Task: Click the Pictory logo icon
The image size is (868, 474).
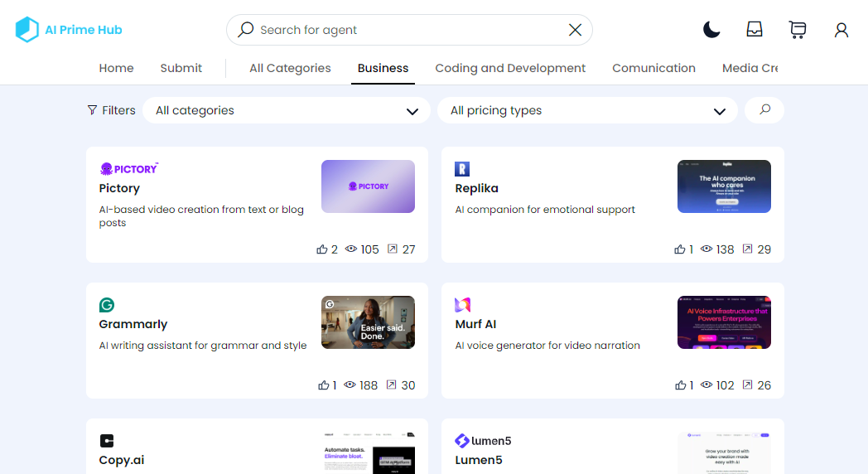Action: coord(129,169)
